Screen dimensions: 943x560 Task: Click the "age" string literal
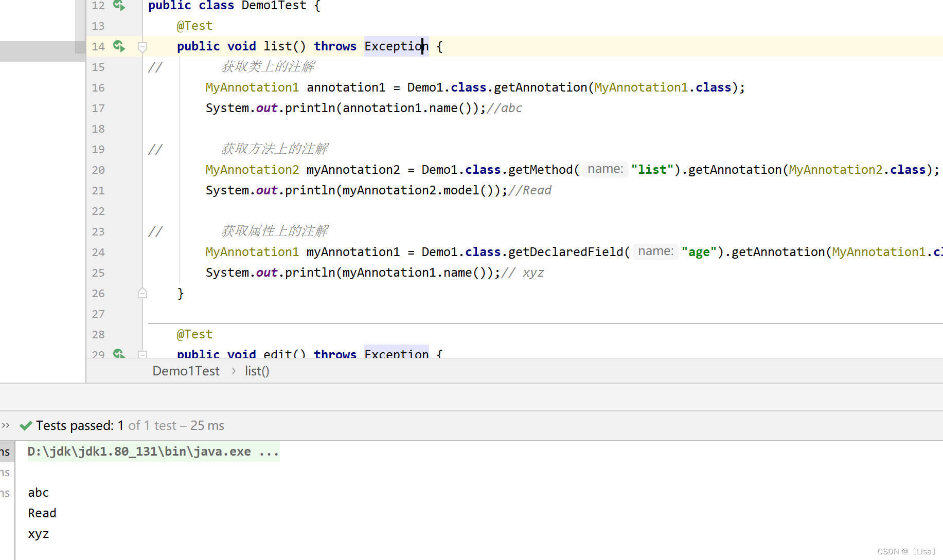(699, 252)
